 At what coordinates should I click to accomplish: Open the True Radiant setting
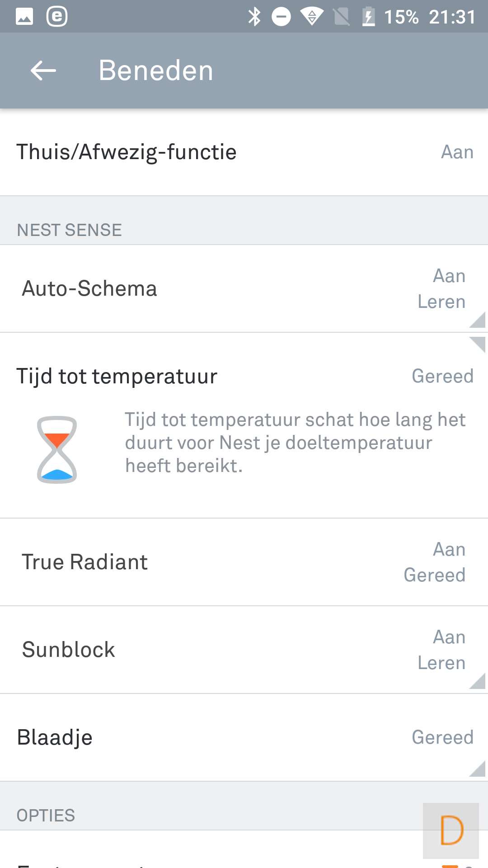(85, 562)
